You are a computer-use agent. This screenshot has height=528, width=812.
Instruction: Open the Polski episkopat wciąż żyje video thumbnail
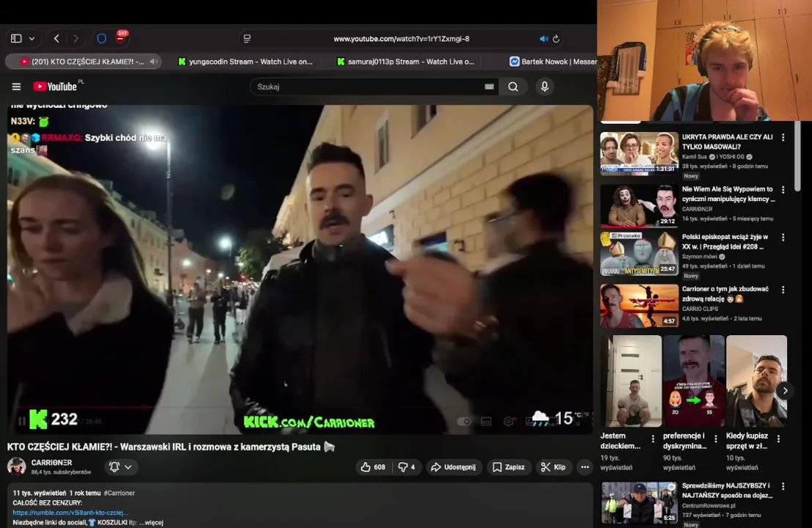pos(639,254)
